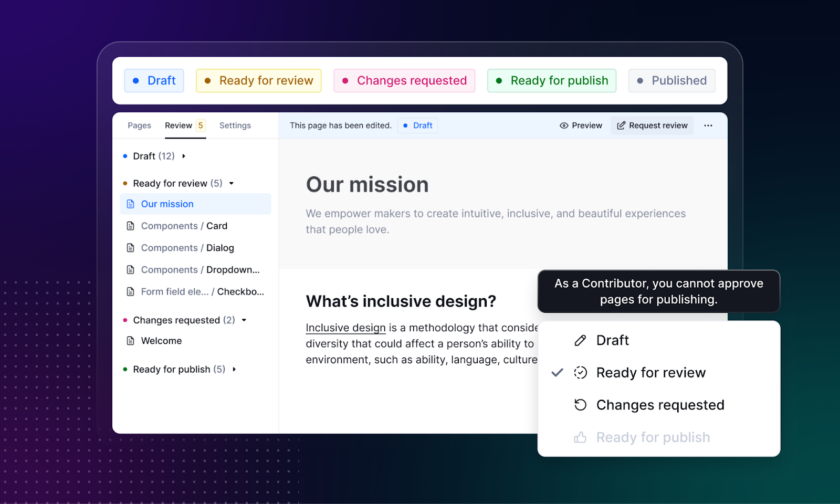Switch to the Pages tab
The image size is (840, 504).
(139, 125)
